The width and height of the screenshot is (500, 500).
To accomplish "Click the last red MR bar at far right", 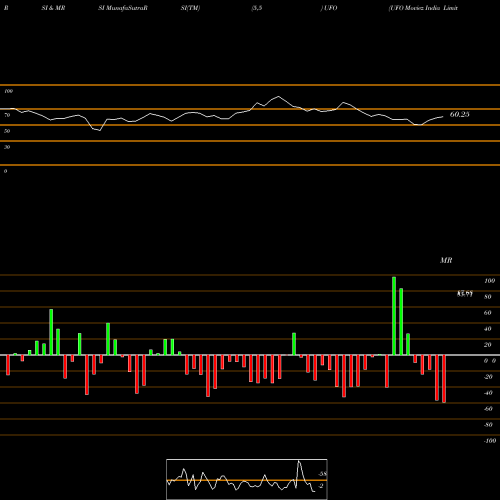I will 444,379.
